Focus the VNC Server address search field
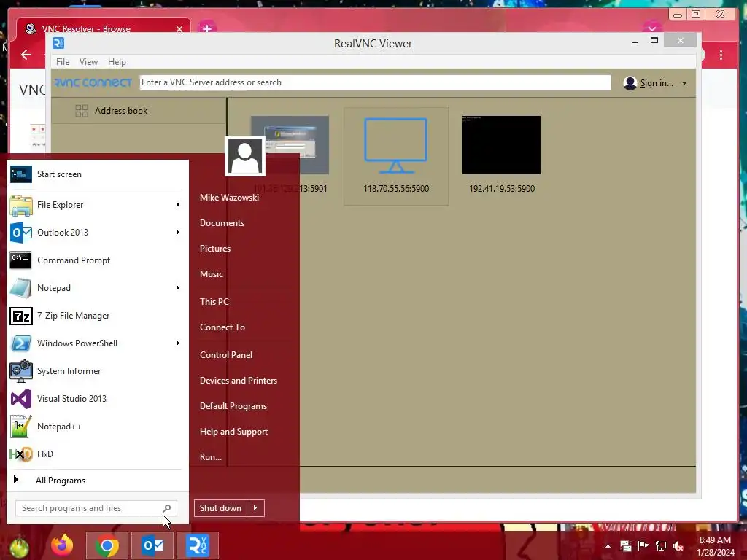 374,82
